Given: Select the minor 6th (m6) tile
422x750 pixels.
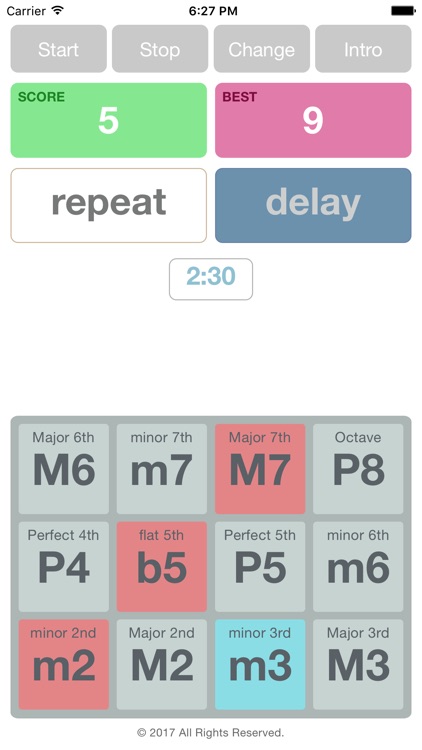Looking at the screenshot, I should [x=358, y=567].
